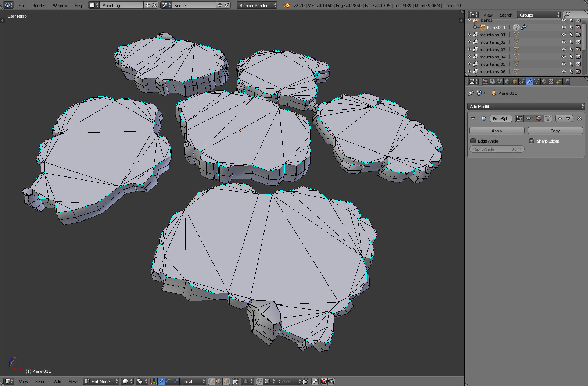
Task: Open the Render menu in the top bar
Action: pos(39,6)
